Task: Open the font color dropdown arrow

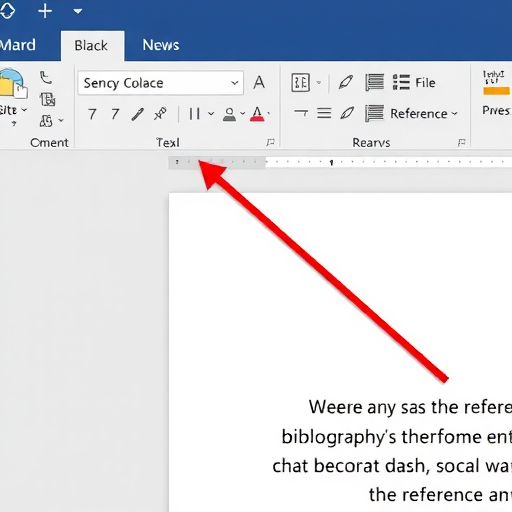Action: pyautogui.click(x=269, y=114)
